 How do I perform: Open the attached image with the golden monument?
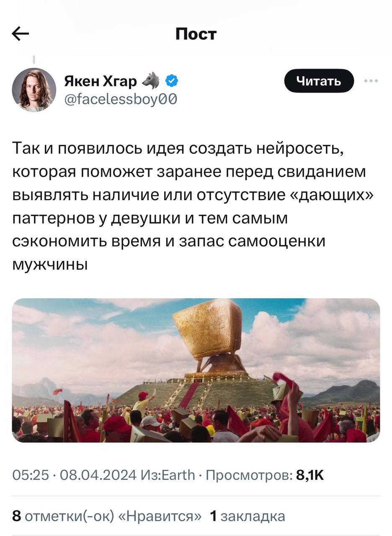click(196, 370)
